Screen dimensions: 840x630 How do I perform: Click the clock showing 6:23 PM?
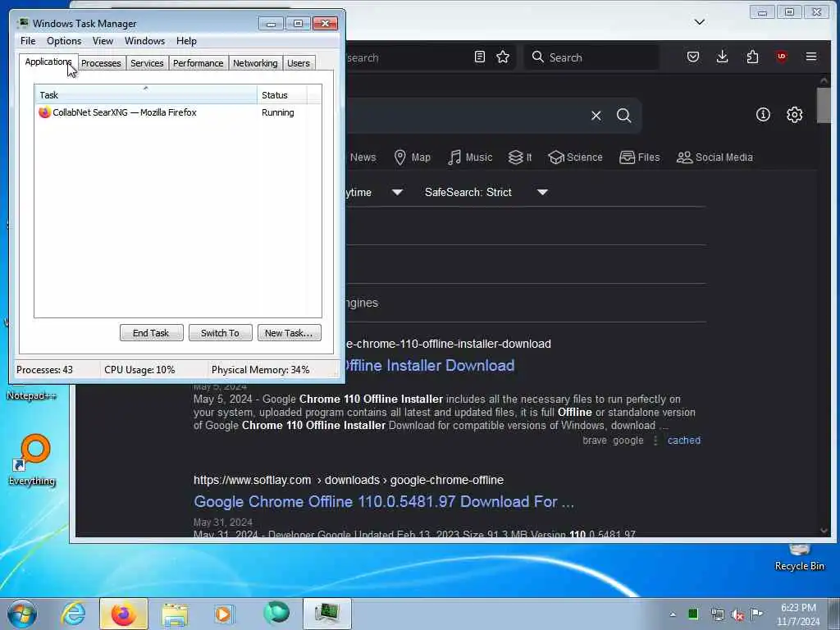coord(797,608)
